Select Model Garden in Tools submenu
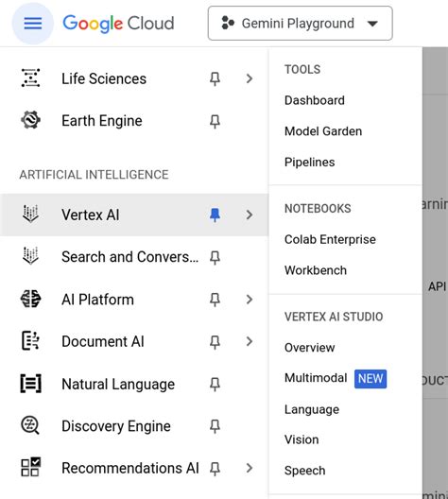The height and width of the screenshot is (499, 448). click(323, 131)
